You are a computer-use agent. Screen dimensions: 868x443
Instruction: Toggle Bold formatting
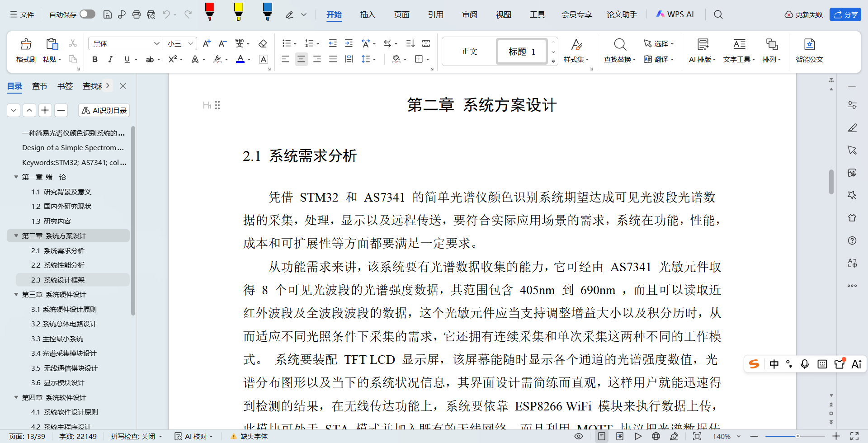point(95,59)
